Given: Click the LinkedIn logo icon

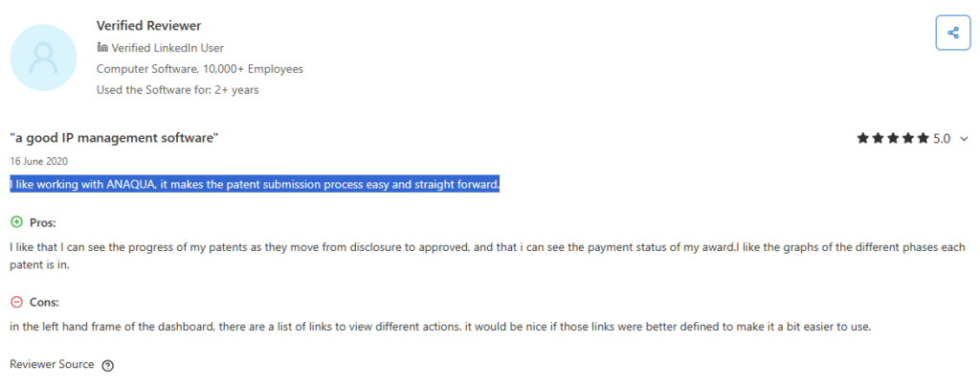Looking at the screenshot, I should 102,48.
